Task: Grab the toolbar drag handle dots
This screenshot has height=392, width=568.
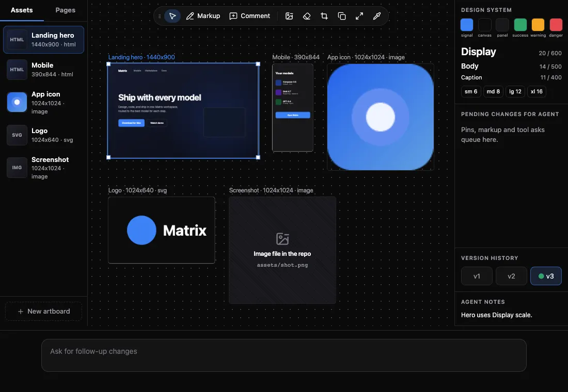Action: point(160,17)
